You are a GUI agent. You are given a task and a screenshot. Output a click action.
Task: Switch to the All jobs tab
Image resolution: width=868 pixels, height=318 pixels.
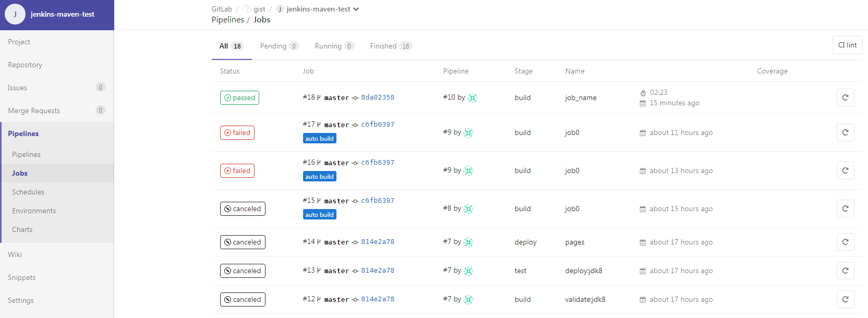[232, 46]
